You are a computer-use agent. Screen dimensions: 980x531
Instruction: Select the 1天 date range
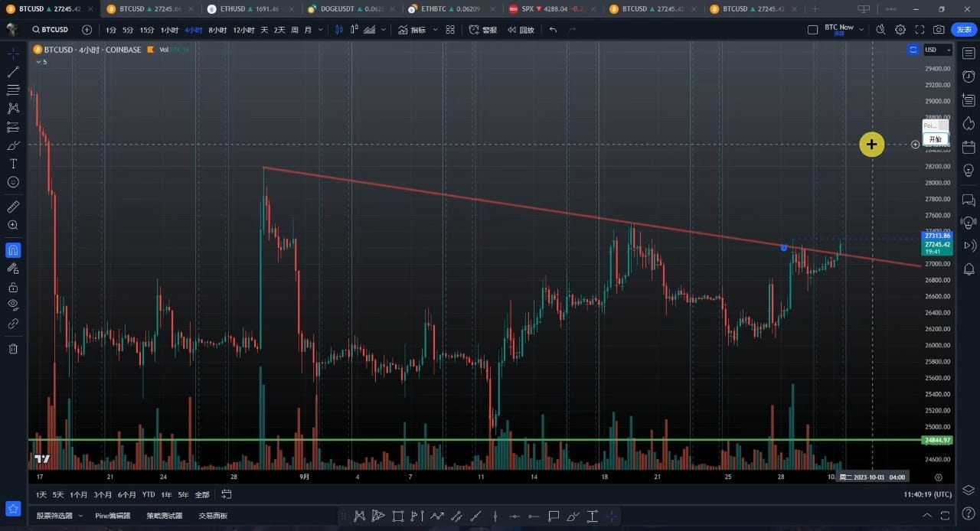coord(41,495)
